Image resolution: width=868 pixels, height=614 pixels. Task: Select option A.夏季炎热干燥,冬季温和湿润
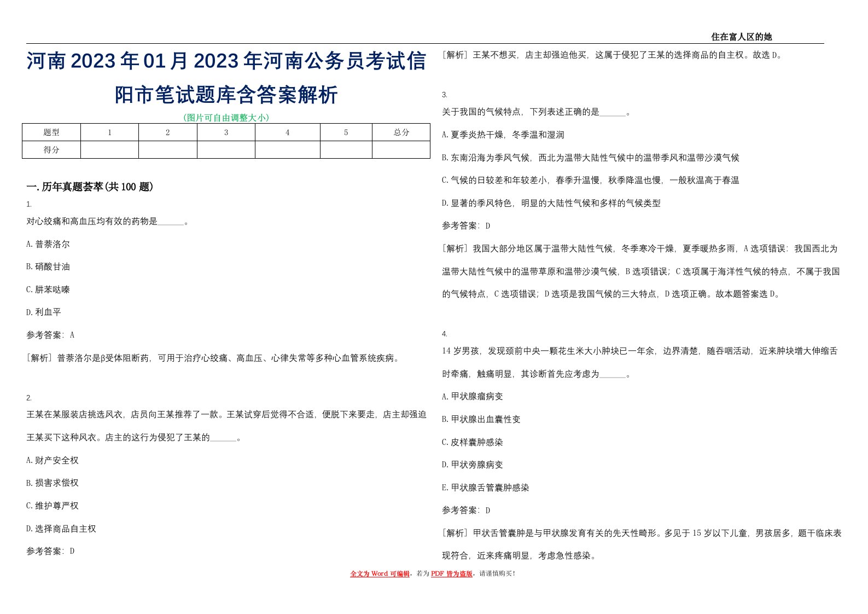(503, 135)
